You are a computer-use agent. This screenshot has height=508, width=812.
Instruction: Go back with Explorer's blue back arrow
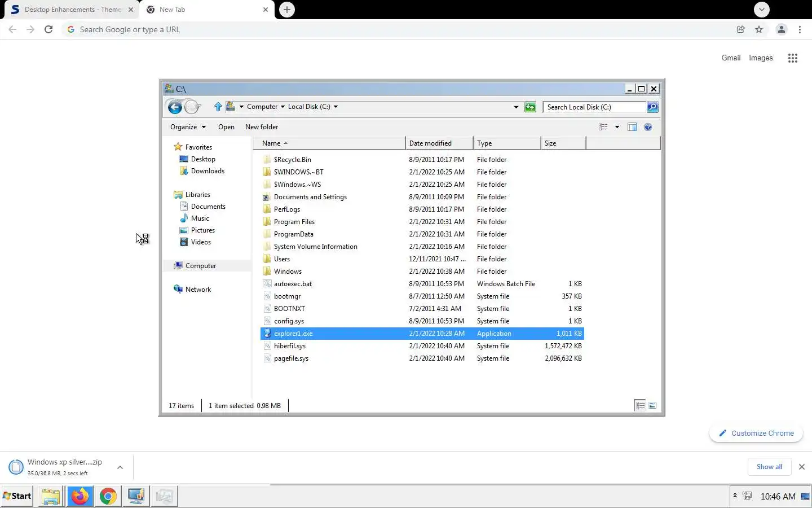tap(175, 107)
